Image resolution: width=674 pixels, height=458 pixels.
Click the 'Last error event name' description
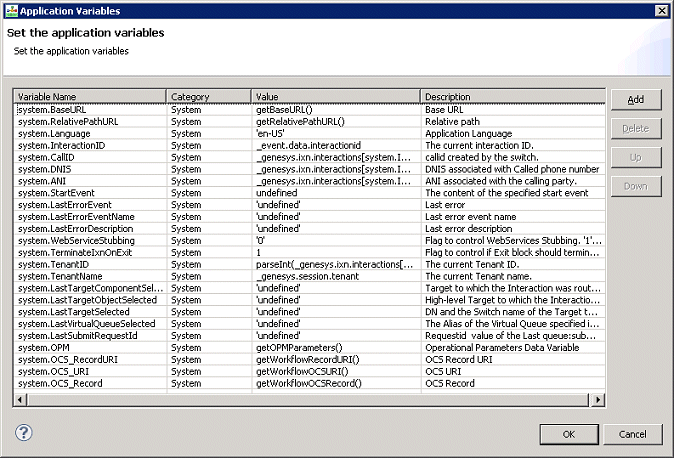click(x=471, y=217)
